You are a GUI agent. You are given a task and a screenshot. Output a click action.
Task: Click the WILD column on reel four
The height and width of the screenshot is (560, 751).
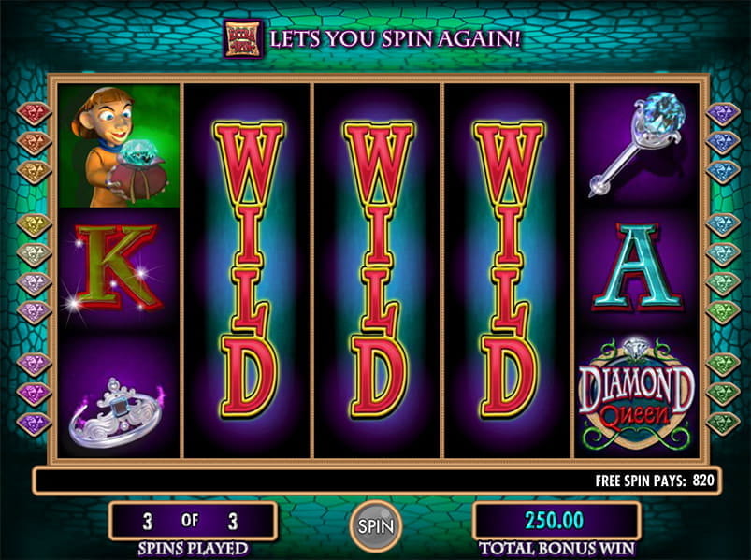pos(508,270)
